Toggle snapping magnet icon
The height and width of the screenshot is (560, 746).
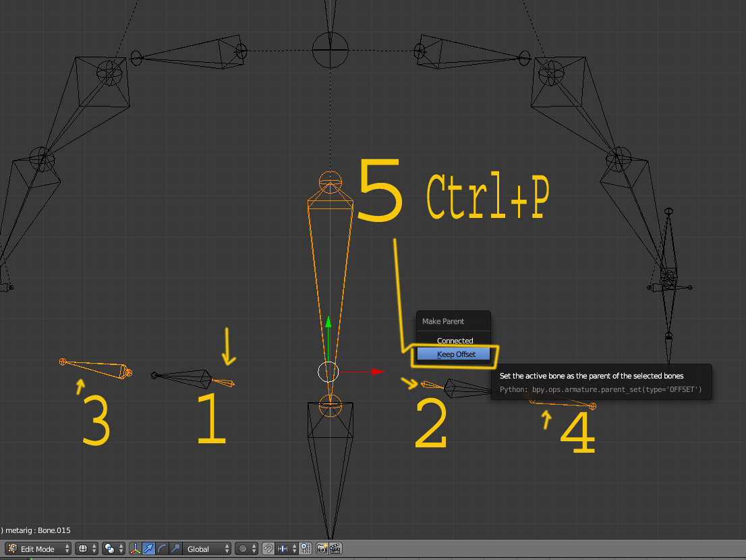pyautogui.click(x=268, y=549)
